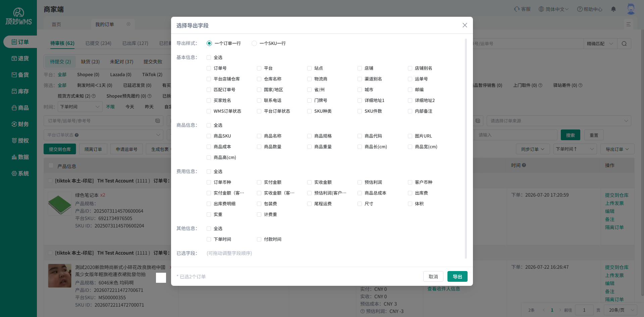Click the 搜索 button
The height and width of the screenshot is (317, 644).
pyautogui.click(x=571, y=135)
